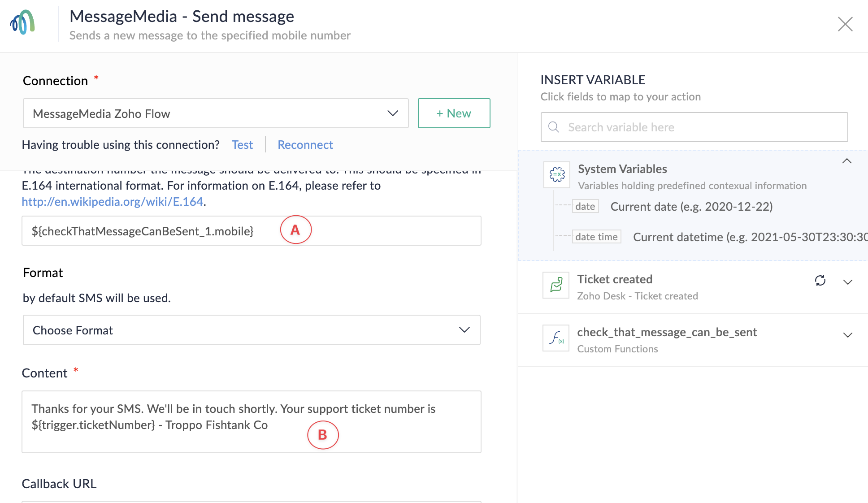Click the Reconnect link
The image size is (868, 503).
(305, 145)
